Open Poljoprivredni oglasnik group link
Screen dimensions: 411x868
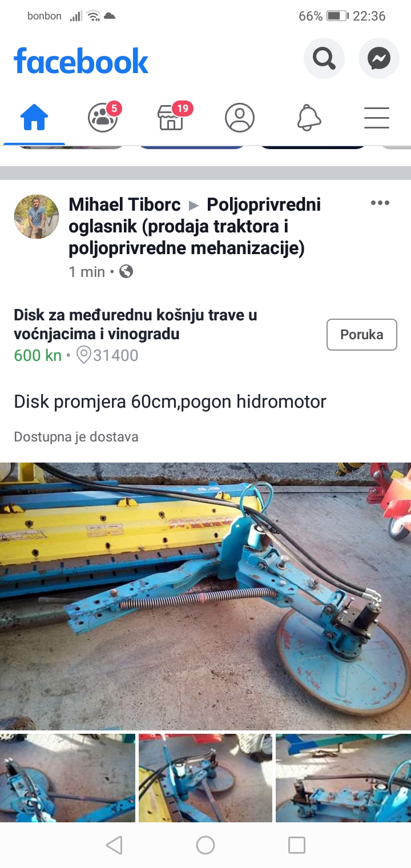195,226
